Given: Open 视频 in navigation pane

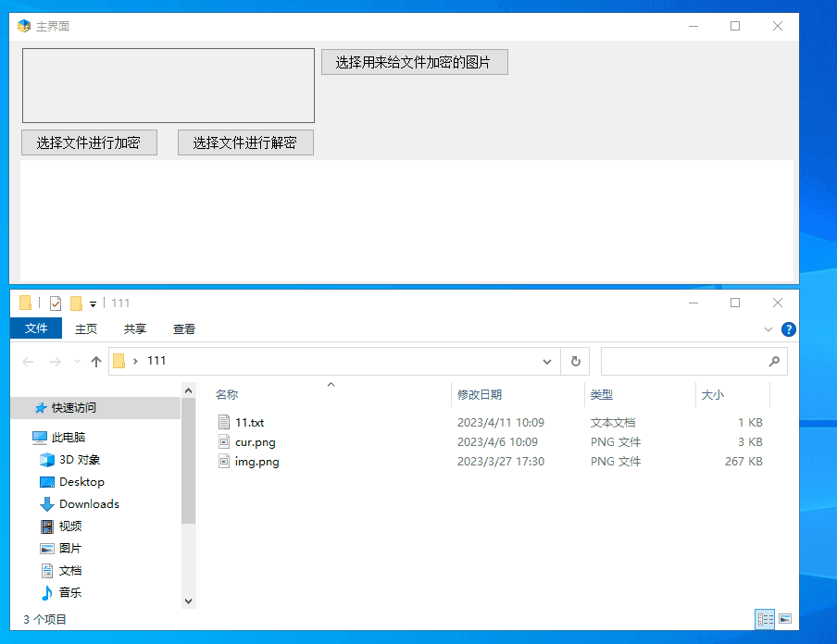Looking at the screenshot, I should click(70, 526).
